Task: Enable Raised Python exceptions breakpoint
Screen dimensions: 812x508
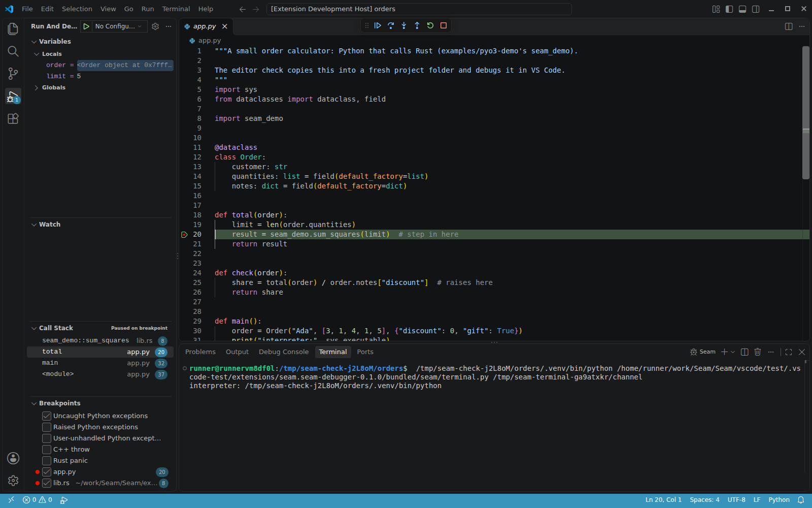Action: click(47, 427)
